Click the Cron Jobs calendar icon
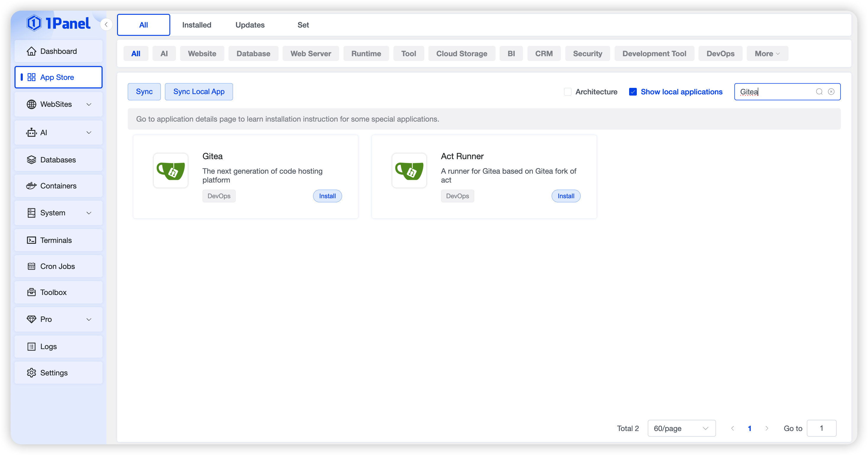Image resolution: width=868 pixels, height=455 pixels. 31,267
